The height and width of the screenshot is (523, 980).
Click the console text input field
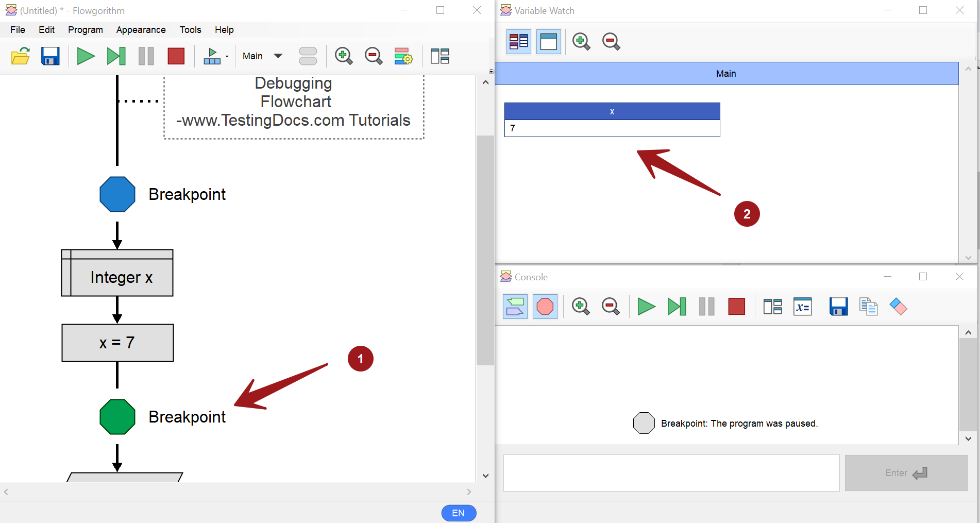pyautogui.click(x=671, y=473)
